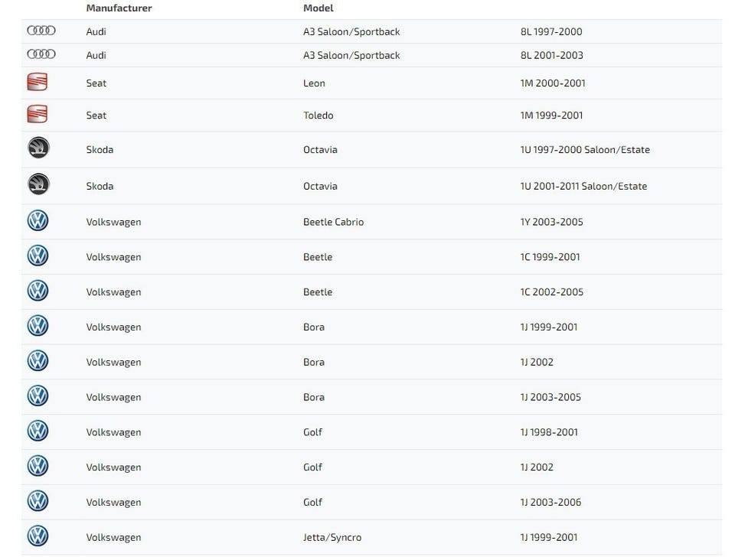The width and height of the screenshot is (735, 560).
Task: Click the Skoda logo for Octavia 1U 1997-2000
Action: click(x=38, y=148)
